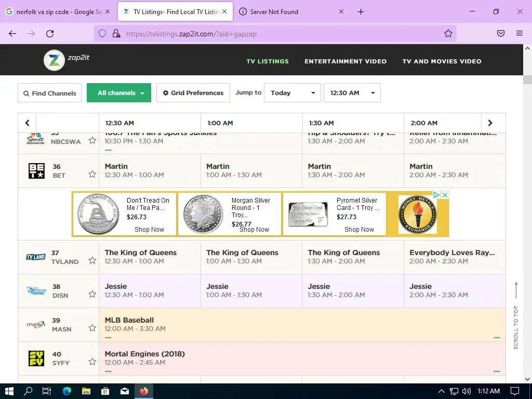Open File Explorer from taskbar
532x399 pixels.
86,391
